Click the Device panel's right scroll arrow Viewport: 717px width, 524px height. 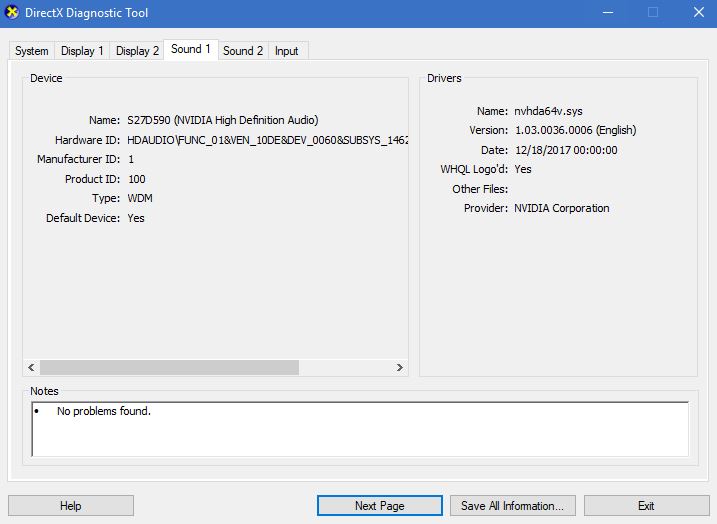(x=400, y=368)
